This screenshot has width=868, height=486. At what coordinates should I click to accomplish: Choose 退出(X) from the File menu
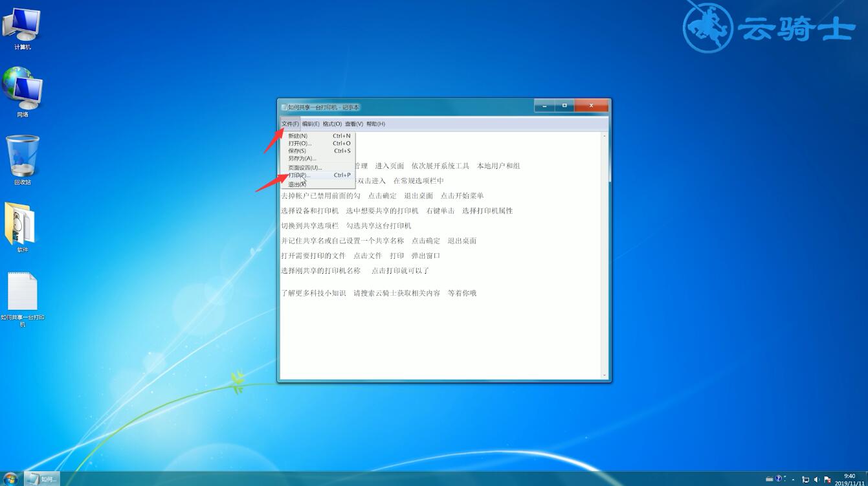[x=318, y=184]
